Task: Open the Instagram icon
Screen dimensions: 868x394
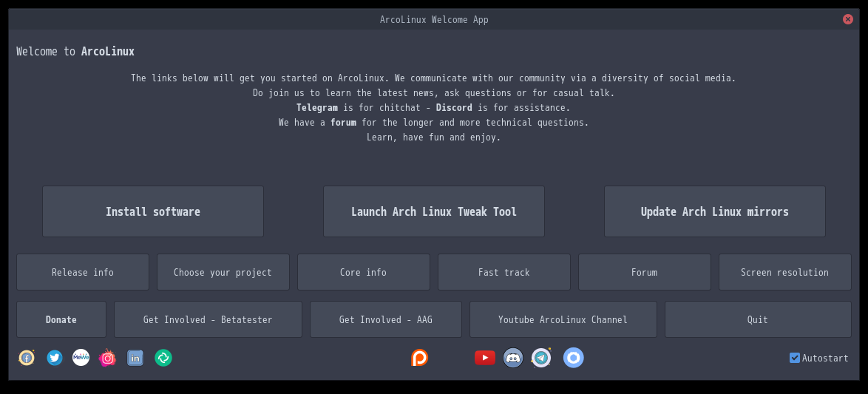Action: pyautogui.click(x=107, y=358)
